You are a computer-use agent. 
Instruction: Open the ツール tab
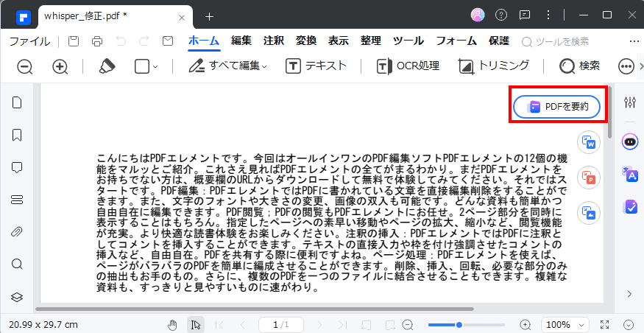(408, 41)
